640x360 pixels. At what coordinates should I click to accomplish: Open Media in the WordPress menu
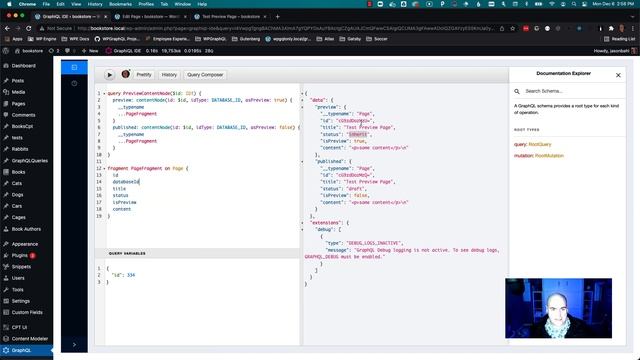pyautogui.click(x=18, y=92)
